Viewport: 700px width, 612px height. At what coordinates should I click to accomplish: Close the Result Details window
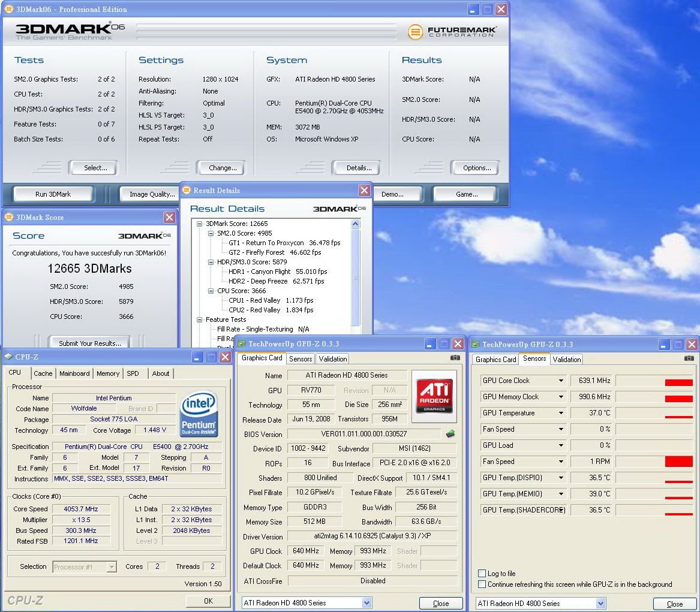pos(364,191)
